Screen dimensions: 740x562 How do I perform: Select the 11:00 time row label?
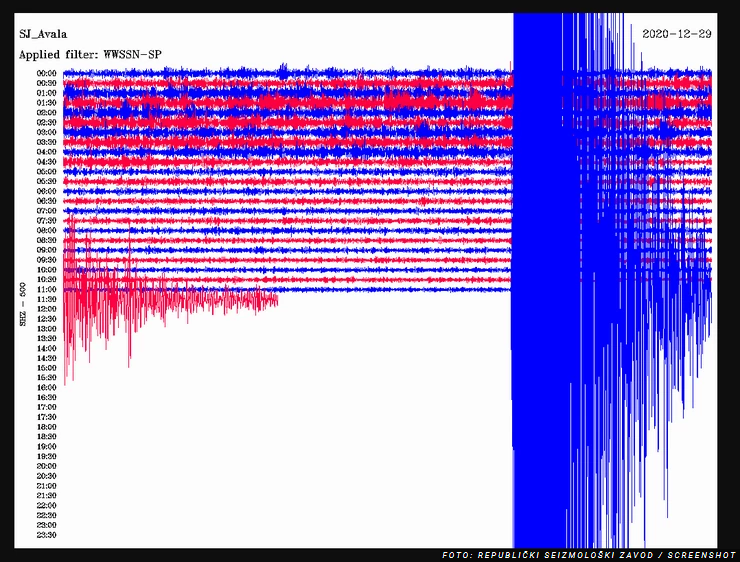(x=46, y=289)
